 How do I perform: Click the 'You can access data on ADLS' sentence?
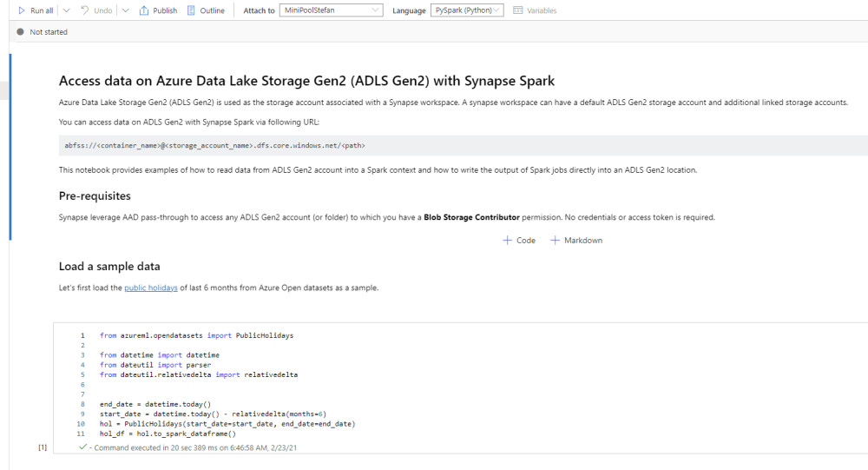(x=188, y=122)
